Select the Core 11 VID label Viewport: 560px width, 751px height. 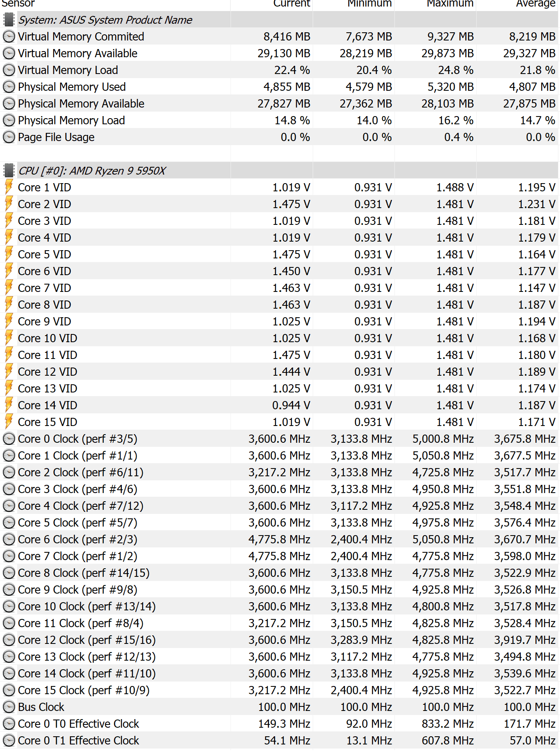47,355
